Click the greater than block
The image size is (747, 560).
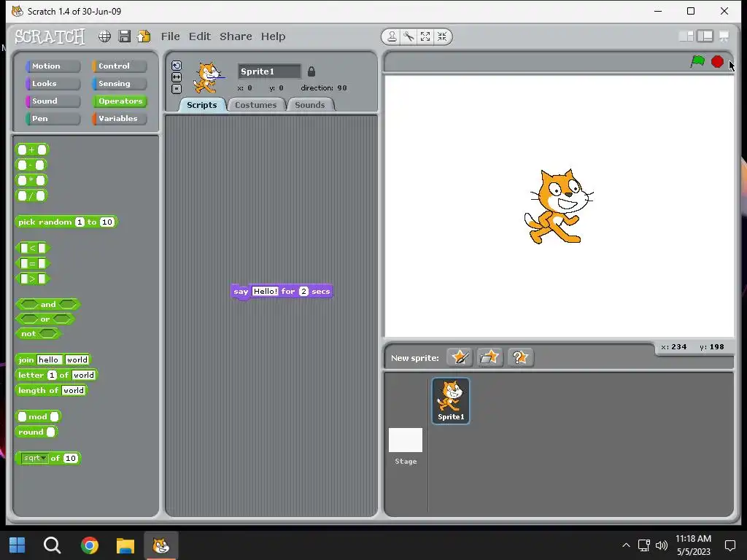click(32, 279)
